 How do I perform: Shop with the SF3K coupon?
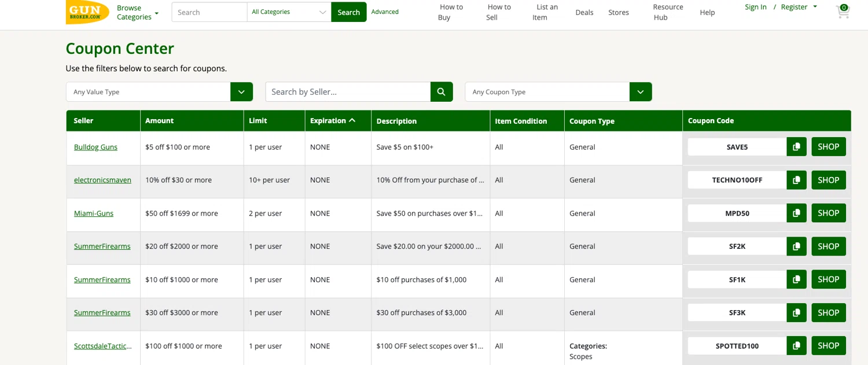pyautogui.click(x=829, y=312)
